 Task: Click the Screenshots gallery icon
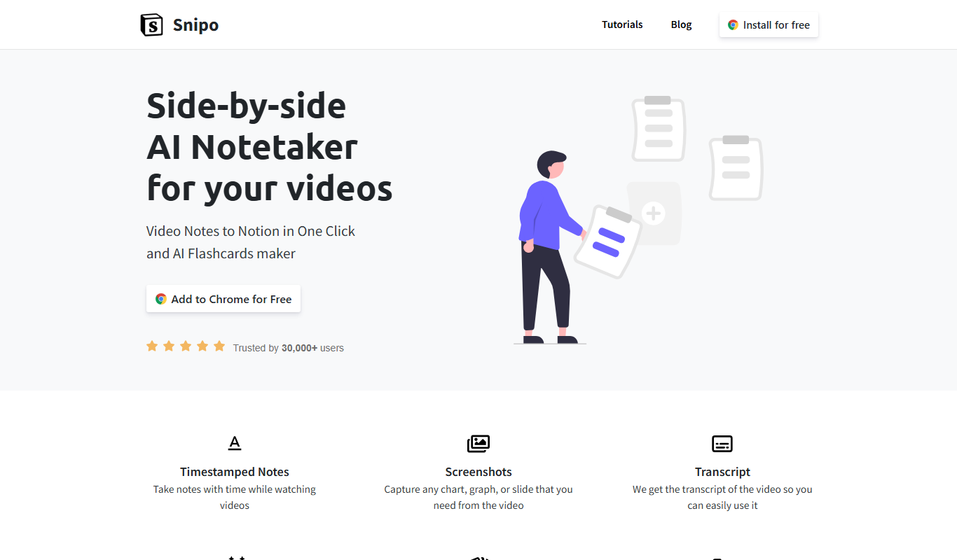[478, 443]
